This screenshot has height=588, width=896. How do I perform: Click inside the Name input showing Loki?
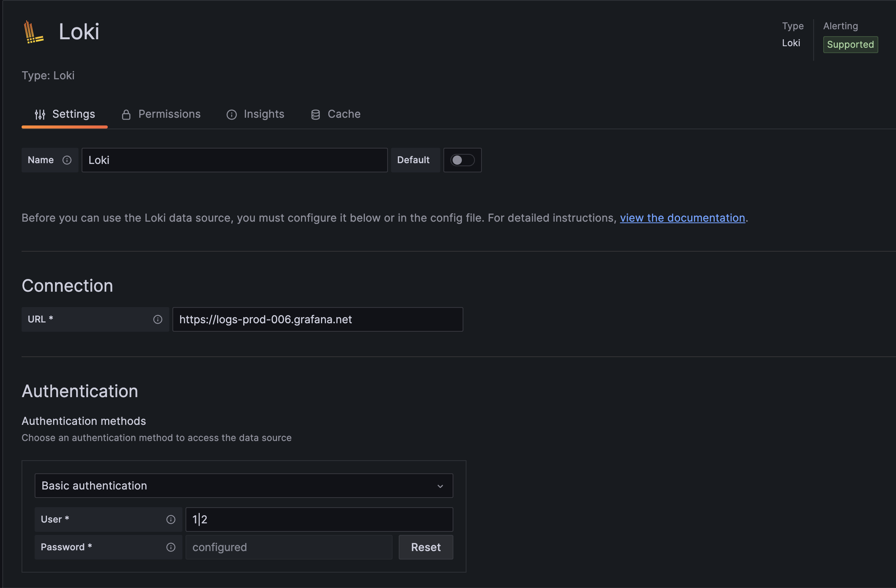pos(234,160)
